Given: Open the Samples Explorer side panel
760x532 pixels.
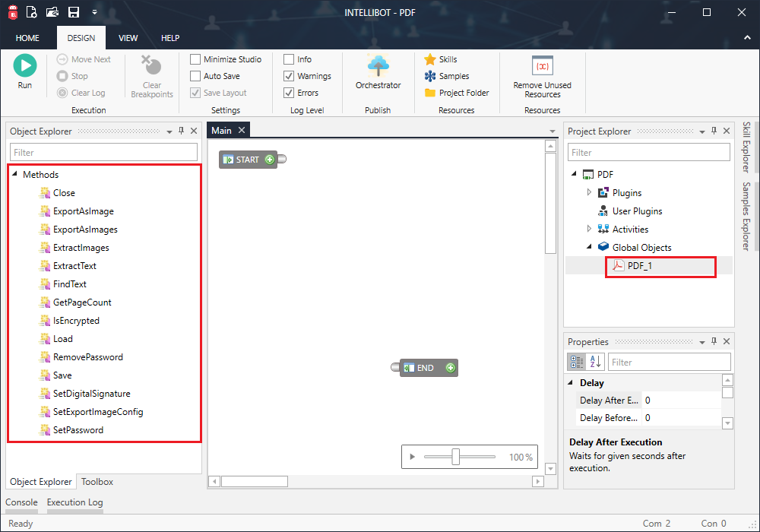Looking at the screenshot, I should tap(746, 216).
